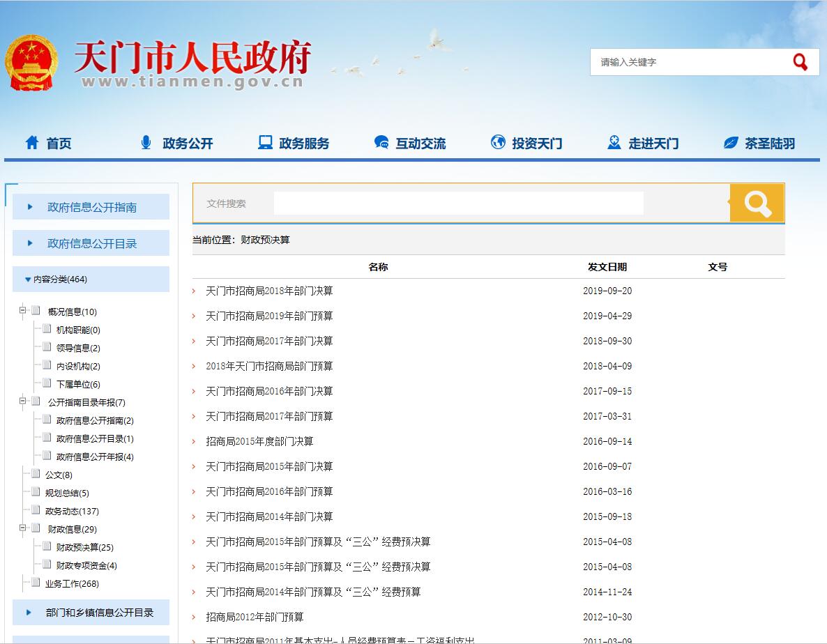Screen dimensions: 827x644
Task: Click the orange file search button
Action: pyautogui.click(x=757, y=204)
